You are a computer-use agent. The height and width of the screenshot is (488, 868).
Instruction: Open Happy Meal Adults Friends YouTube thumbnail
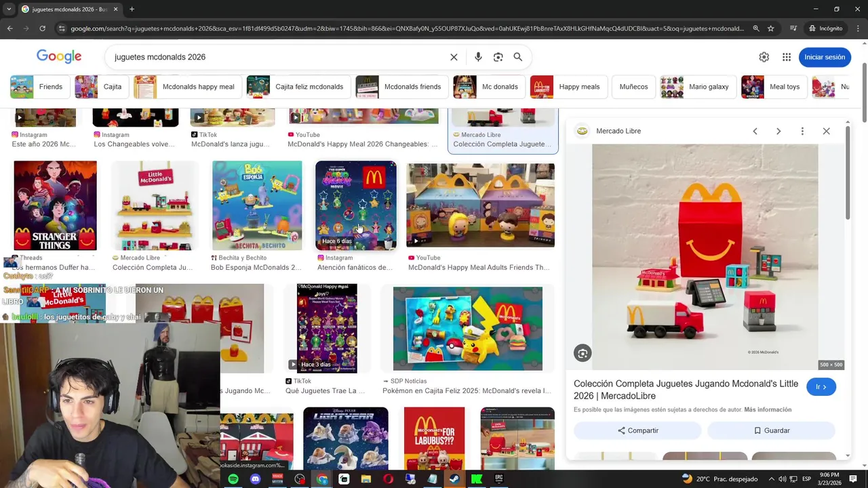point(480,205)
